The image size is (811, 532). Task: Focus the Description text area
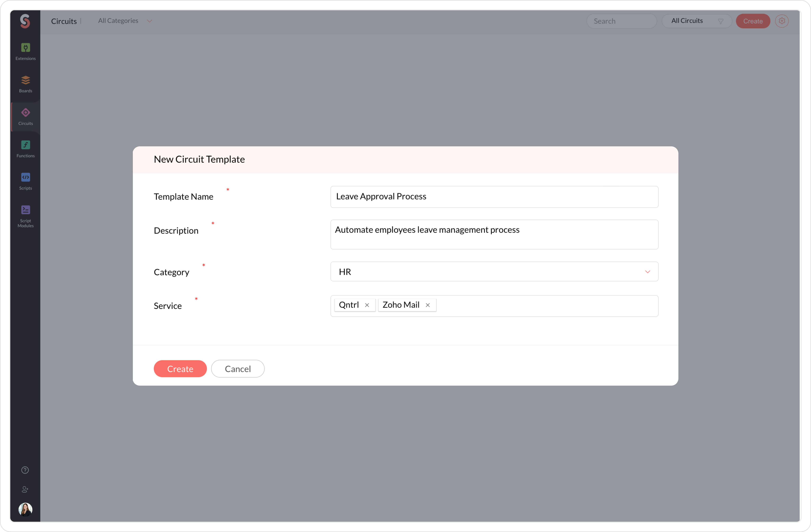tap(494, 235)
